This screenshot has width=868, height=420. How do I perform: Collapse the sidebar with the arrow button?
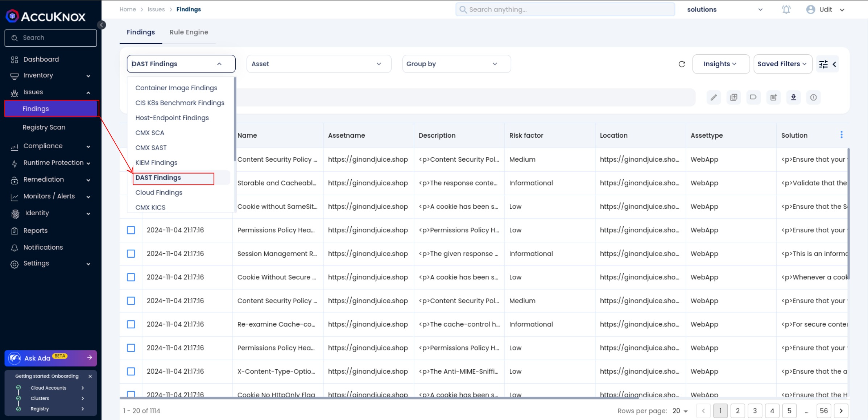coord(102,25)
